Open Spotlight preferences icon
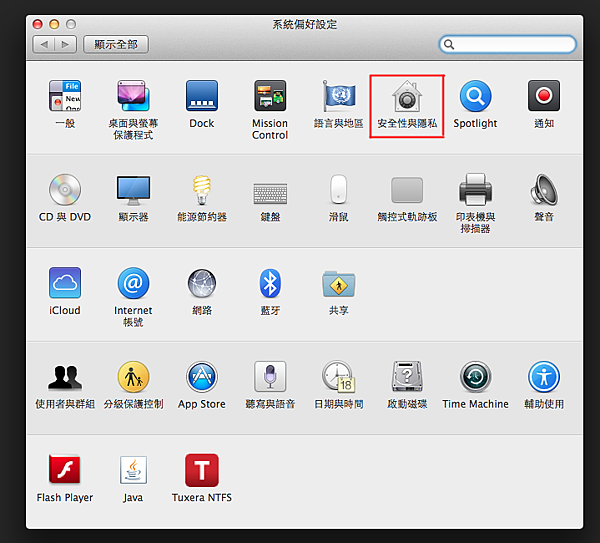 (x=475, y=96)
